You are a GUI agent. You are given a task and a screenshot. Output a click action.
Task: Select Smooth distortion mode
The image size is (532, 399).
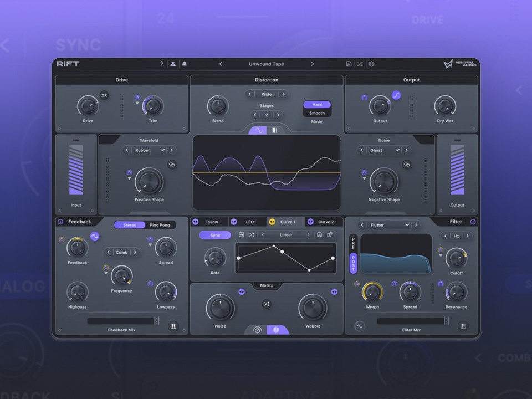[x=317, y=113]
